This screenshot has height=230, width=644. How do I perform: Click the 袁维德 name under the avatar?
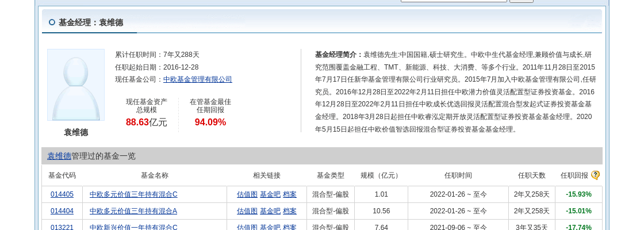click(76, 132)
